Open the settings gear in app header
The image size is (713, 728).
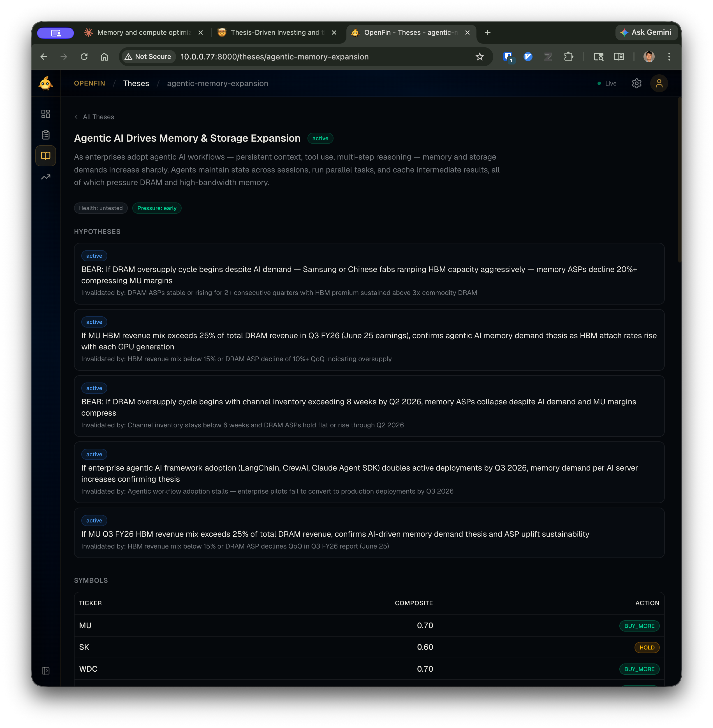[636, 83]
